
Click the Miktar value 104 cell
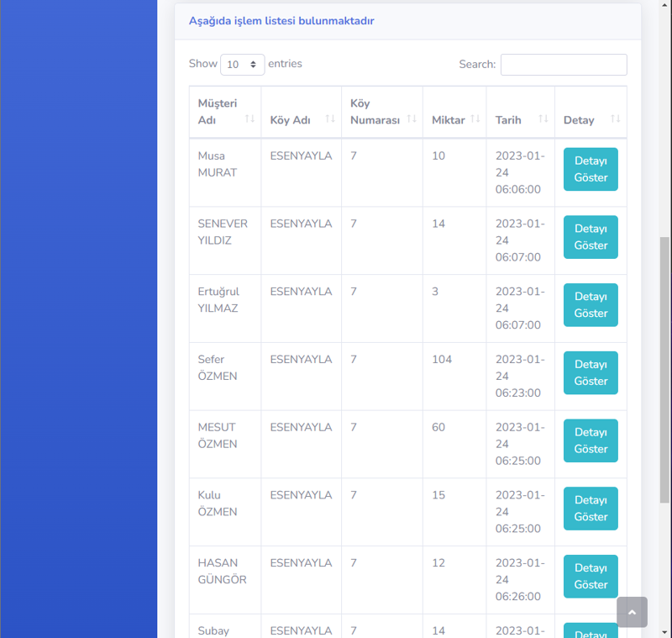[x=442, y=360]
